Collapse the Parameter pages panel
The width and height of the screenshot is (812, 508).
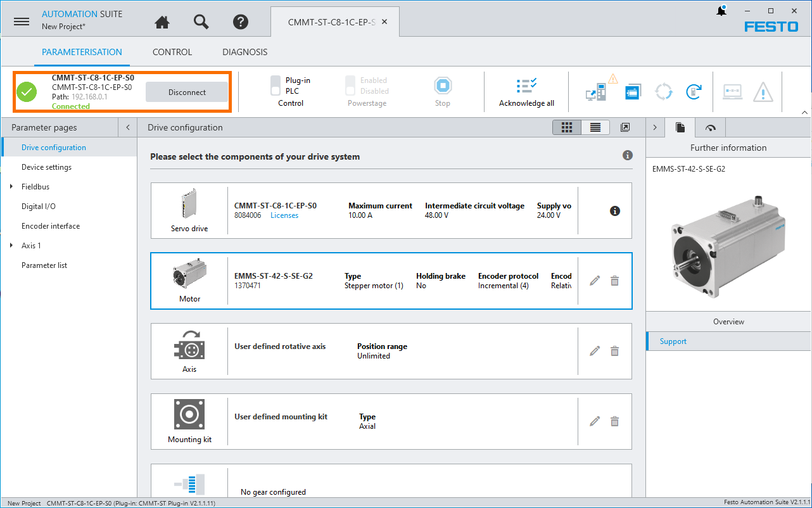pyautogui.click(x=128, y=127)
